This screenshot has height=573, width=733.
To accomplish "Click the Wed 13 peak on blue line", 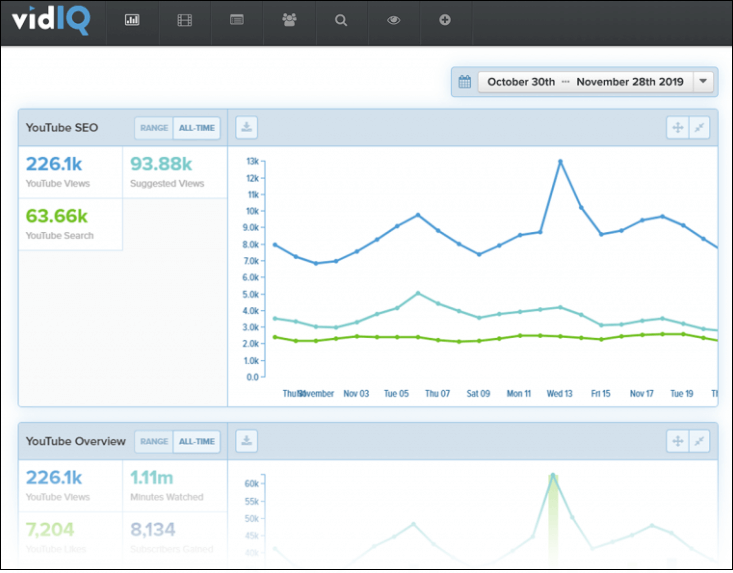I will [x=560, y=162].
